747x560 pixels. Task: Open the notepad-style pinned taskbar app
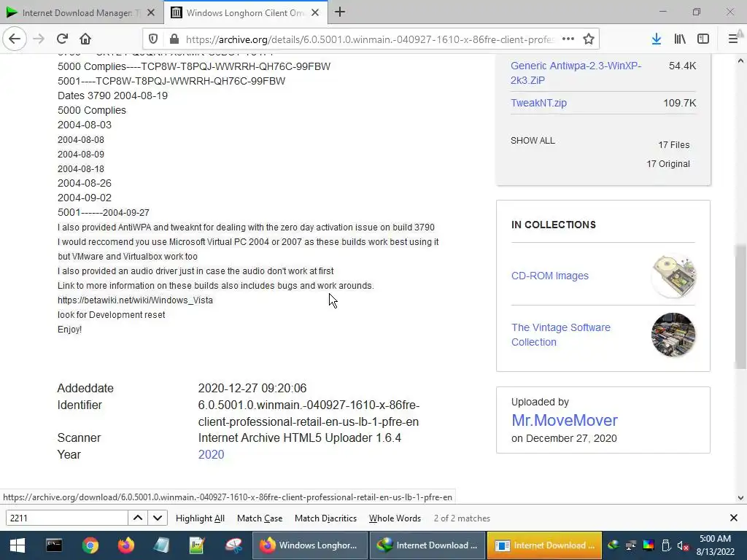161,545
